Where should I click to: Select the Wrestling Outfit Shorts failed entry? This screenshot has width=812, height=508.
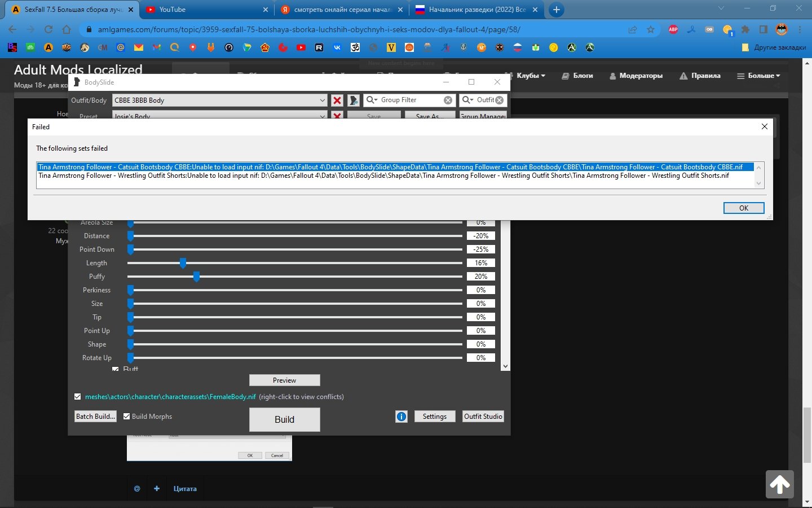pos(383,176)
